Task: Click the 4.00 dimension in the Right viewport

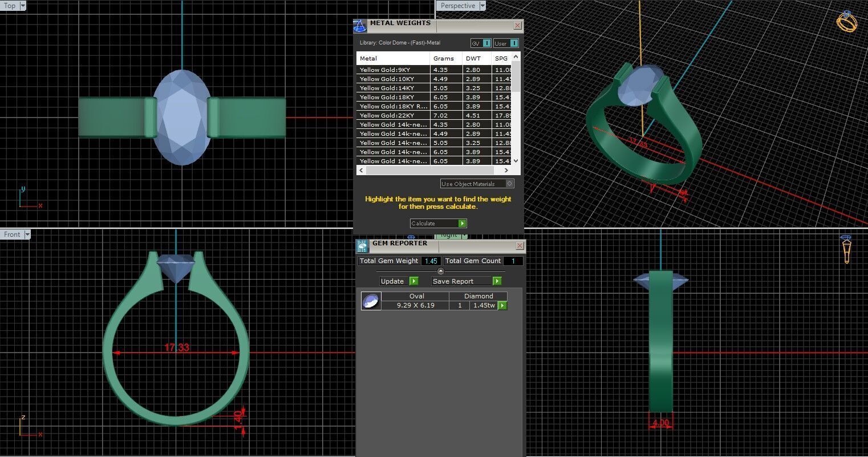Action: [x=660, y=423]
